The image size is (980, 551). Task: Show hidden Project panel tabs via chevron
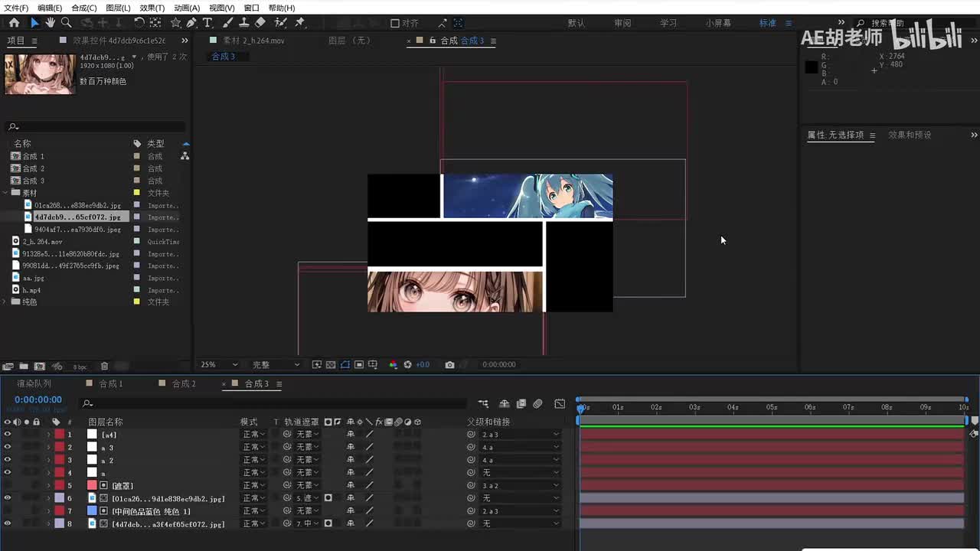point(185,41)
